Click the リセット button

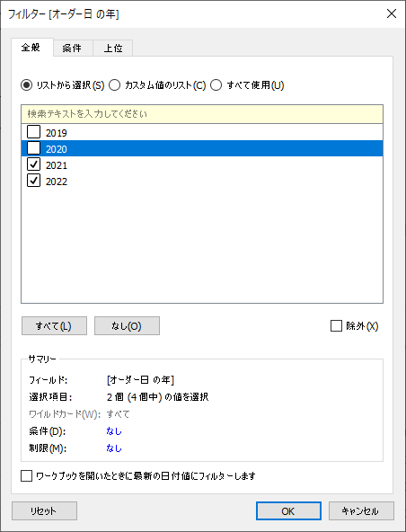(44, 511)
